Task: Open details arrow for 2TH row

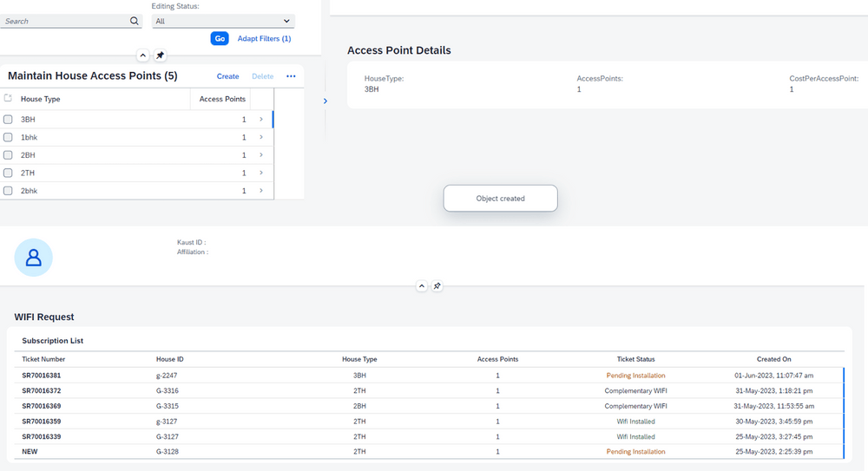Action: pyautogui.click(x=260, y=173)
